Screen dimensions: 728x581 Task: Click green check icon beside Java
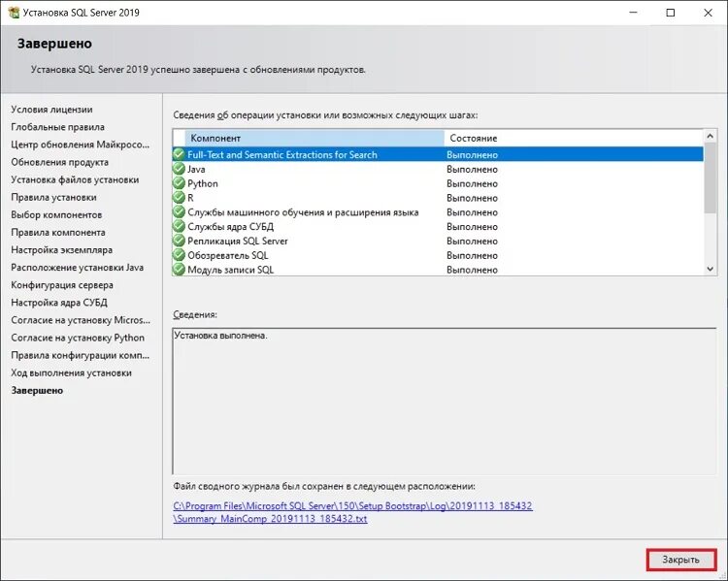pos(179,169)
